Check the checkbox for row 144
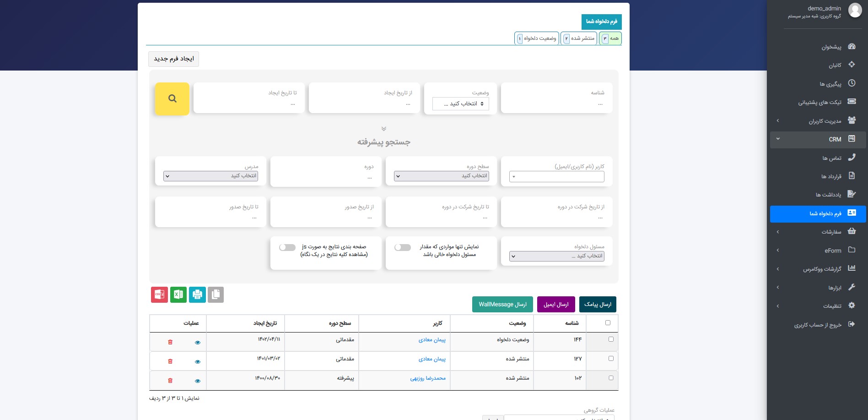Viewport: 868px width, 420px height. (x=611, y=339)
